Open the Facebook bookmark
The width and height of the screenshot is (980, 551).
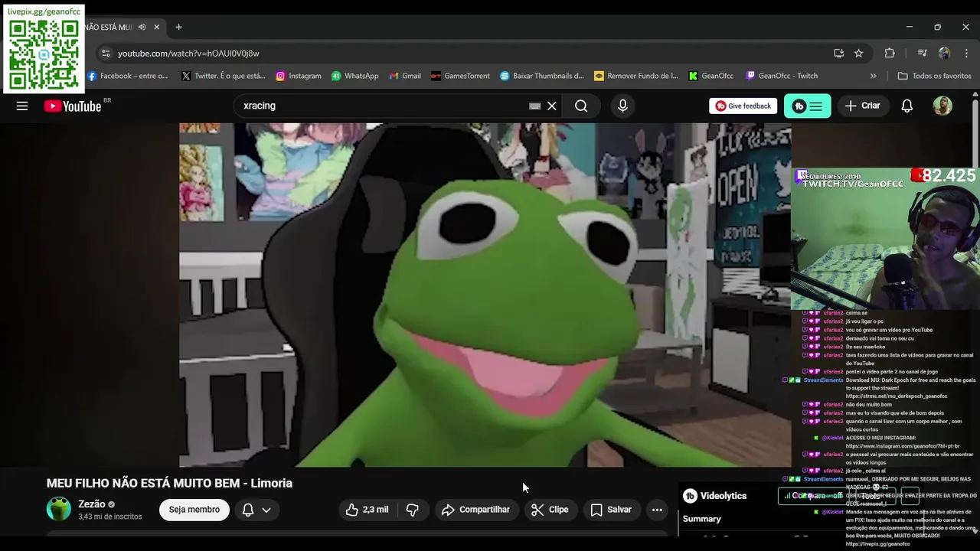pos(128,76)
